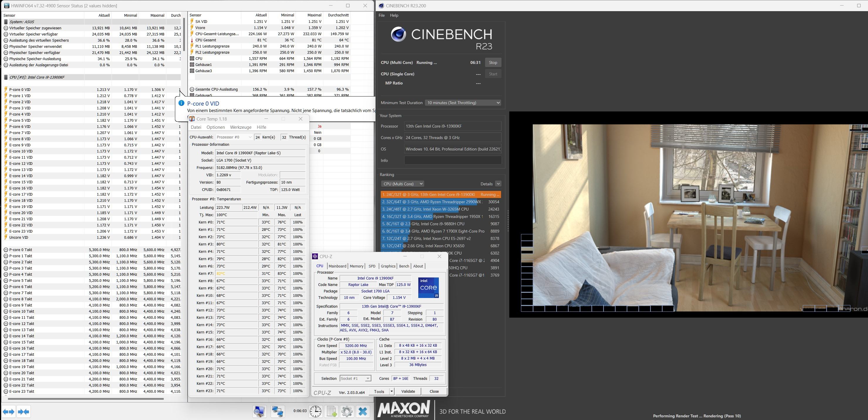Click Start for CPU (Single Core)
Viewport: 868px width, 420px height.
[x=493, y=74]
